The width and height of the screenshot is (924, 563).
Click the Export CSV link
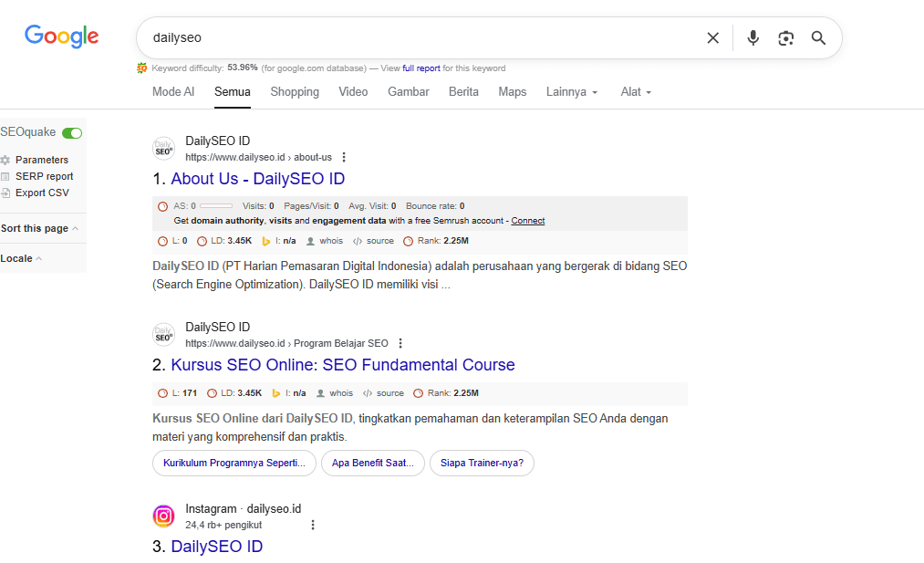tap(42, 193)
